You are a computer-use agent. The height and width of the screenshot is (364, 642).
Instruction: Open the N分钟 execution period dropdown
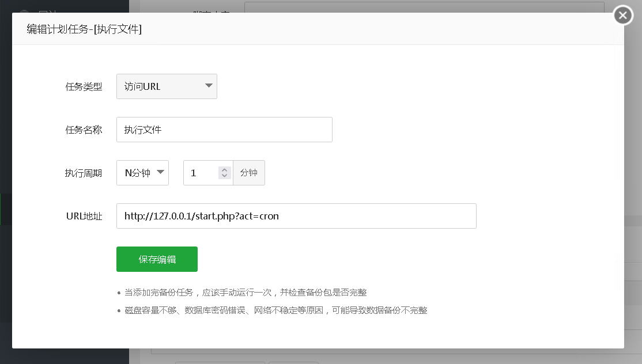(142, 172)
